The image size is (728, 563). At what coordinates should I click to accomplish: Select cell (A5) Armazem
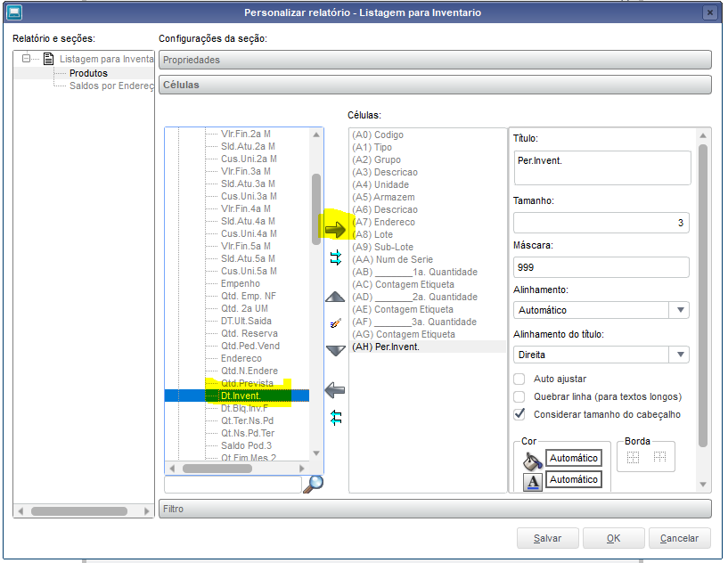pos(383,197)
